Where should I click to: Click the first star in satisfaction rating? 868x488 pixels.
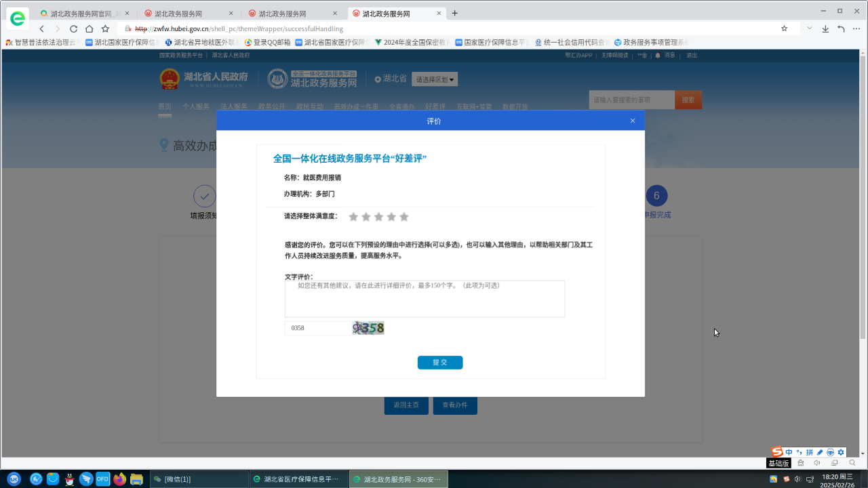353,217
